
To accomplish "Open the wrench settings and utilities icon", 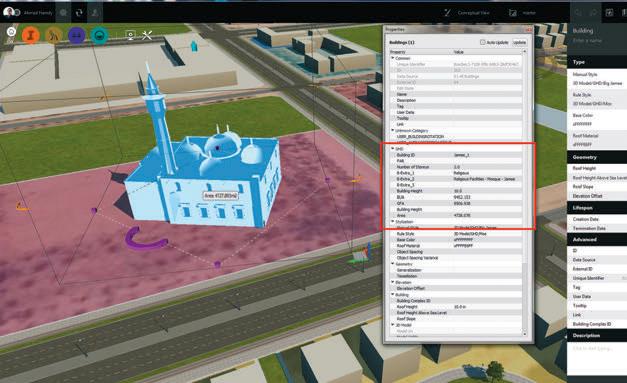I will (x=147, y=35).
